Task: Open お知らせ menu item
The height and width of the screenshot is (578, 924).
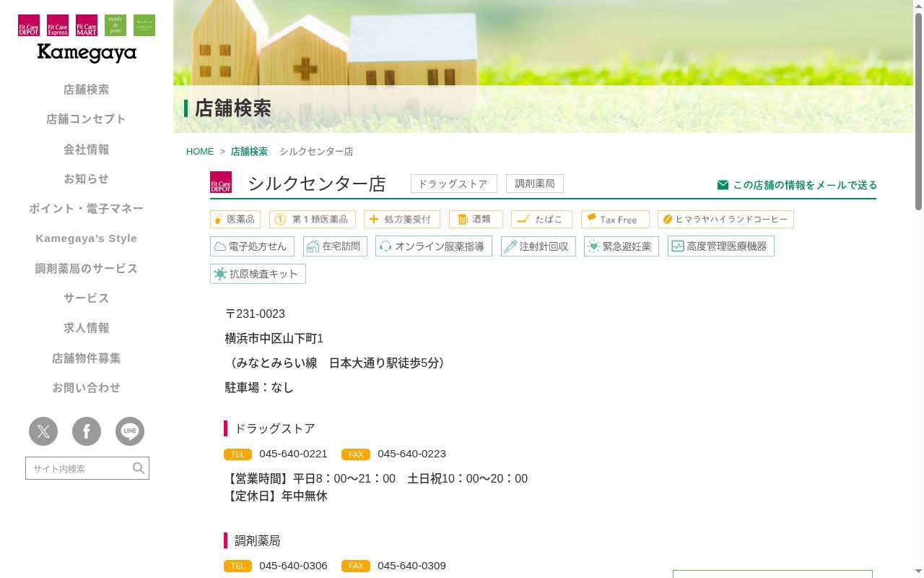Action: pos(87,179)
